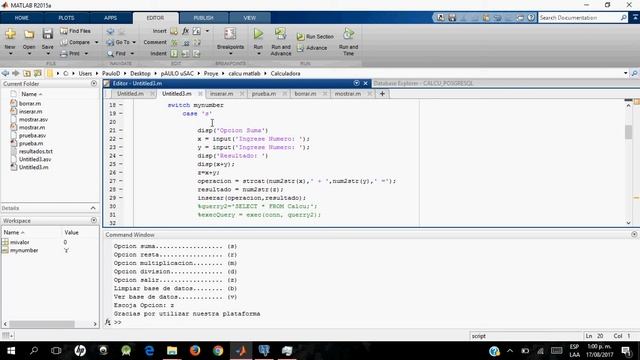Select Untitled3.asv in Current Folder
The width and height of the screenshot is (640, 360).
(x=35, y=159)
